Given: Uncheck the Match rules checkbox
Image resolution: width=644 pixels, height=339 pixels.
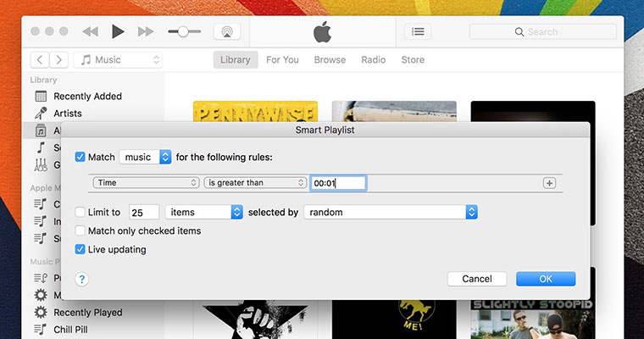Looking at the screenshot, I should 80,157.
